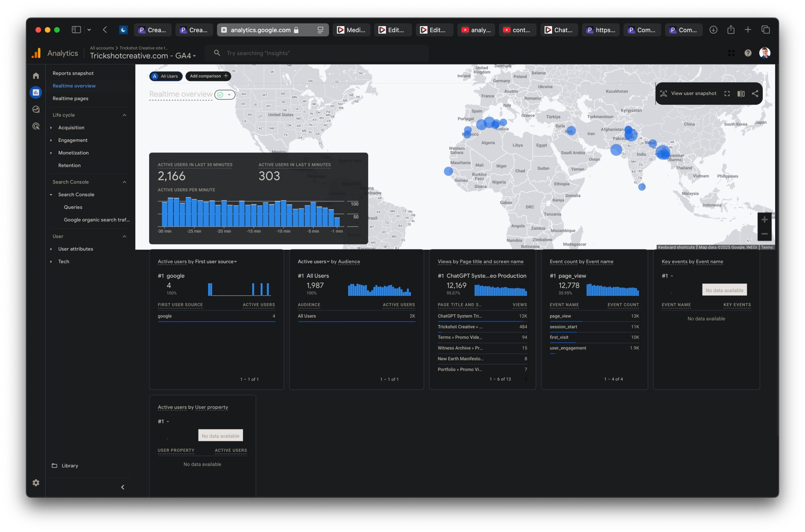
Task: Switch to the Chat... browser tab
Action: [559, 30]
